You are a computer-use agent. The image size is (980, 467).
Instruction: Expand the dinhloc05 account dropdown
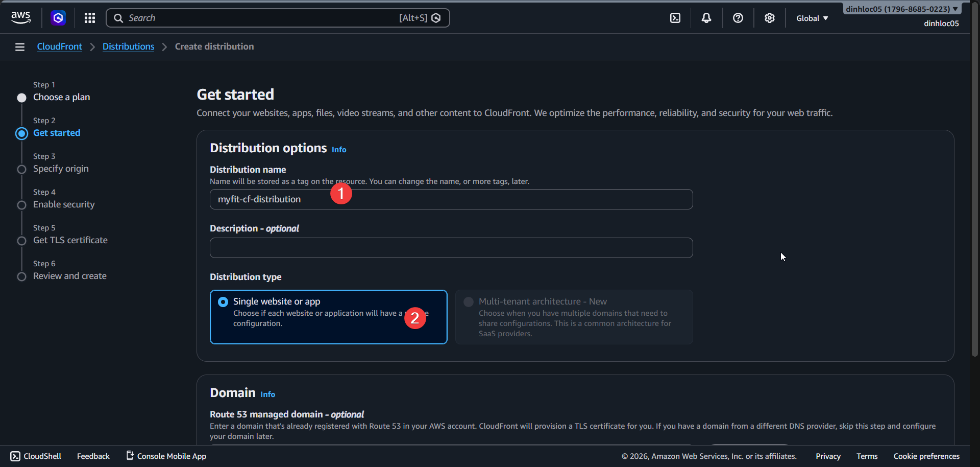(901, 8)
